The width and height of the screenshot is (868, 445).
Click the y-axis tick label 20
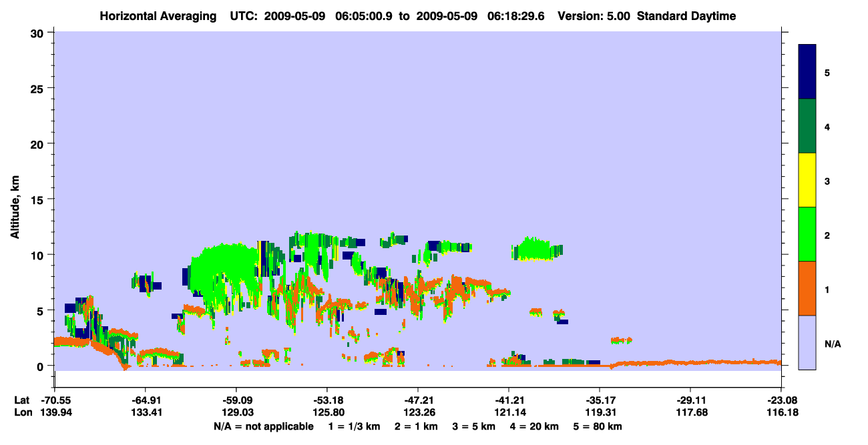click(39, 143)
